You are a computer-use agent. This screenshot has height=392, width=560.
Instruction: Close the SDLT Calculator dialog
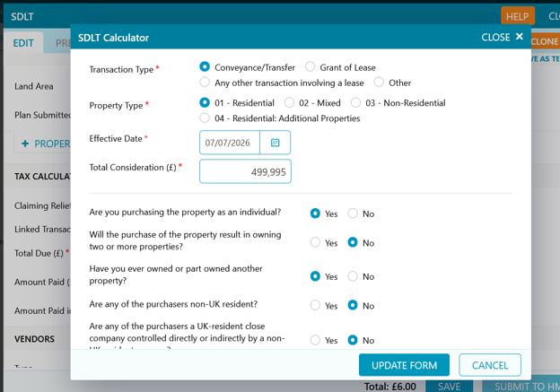point(503,37)
